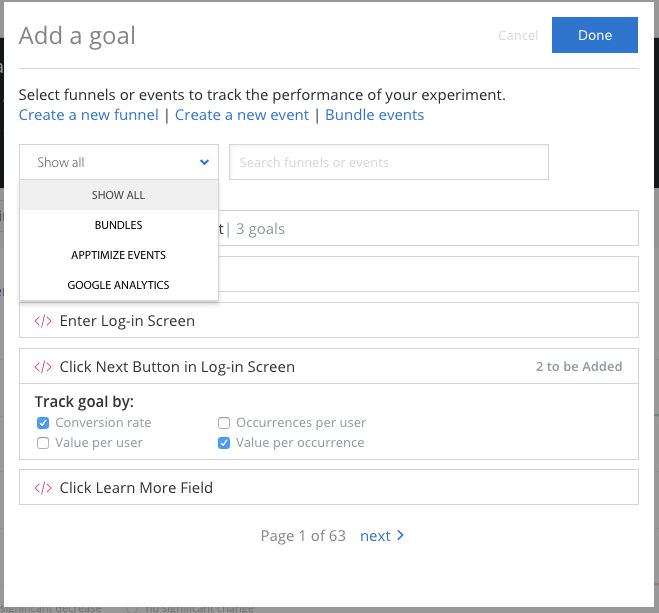The image size is (659, 613).
Task: Click code icon beside Click Learn More Field
Action: click(43, 488)
